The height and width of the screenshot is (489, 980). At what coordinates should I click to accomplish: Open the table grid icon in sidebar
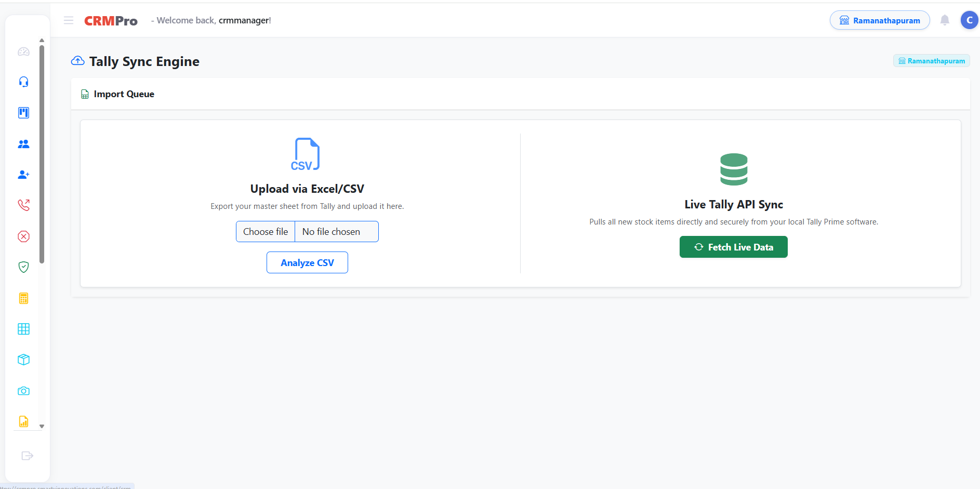(23, 329)
